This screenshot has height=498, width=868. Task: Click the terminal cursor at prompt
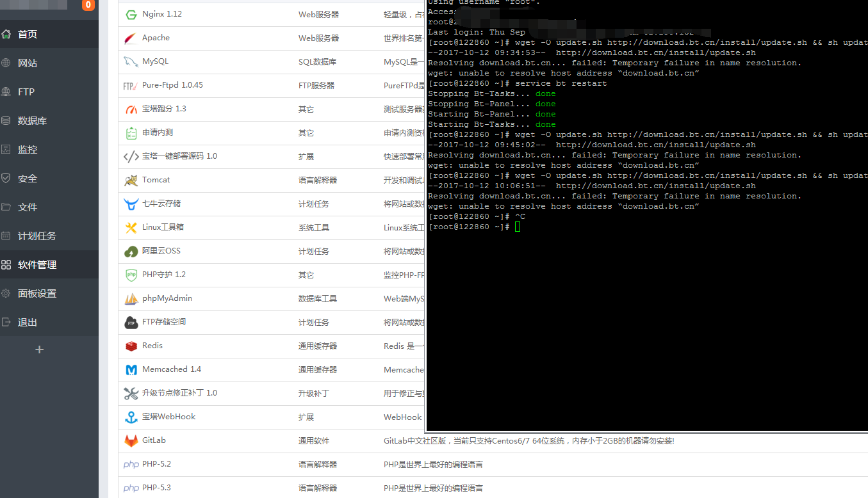click(518, 227)
